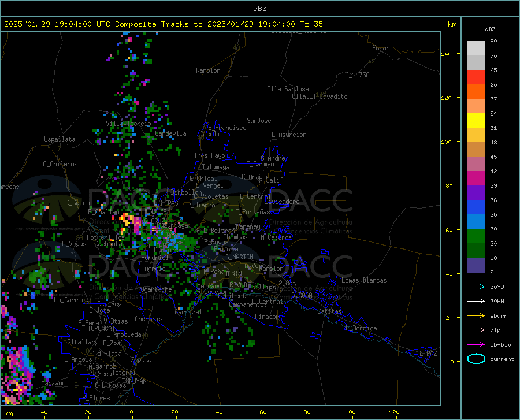The width and height of the screenshot is (520, 420).
Task: Select the 80 dBZ light gray swatch
Action: [x=476, y=49]
